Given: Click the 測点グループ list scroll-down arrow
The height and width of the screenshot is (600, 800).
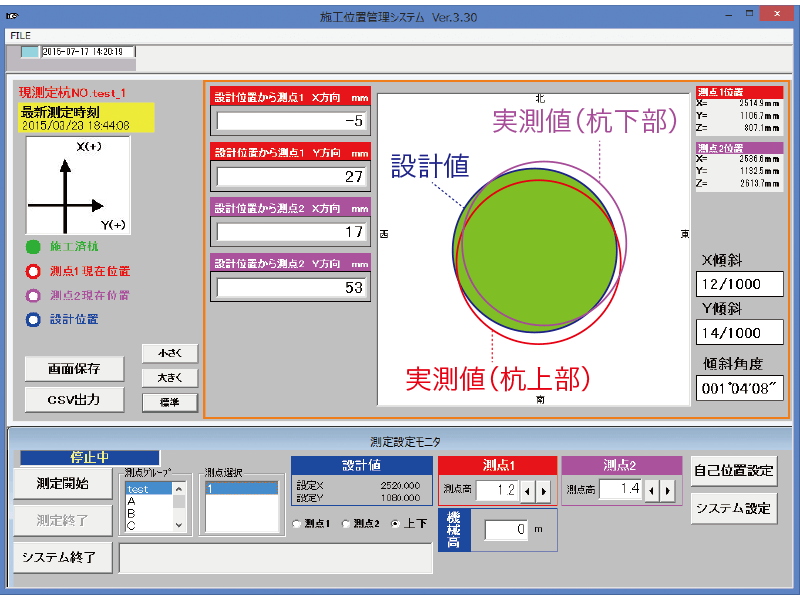Looking at the screenshot, I should tap(179, 524).
